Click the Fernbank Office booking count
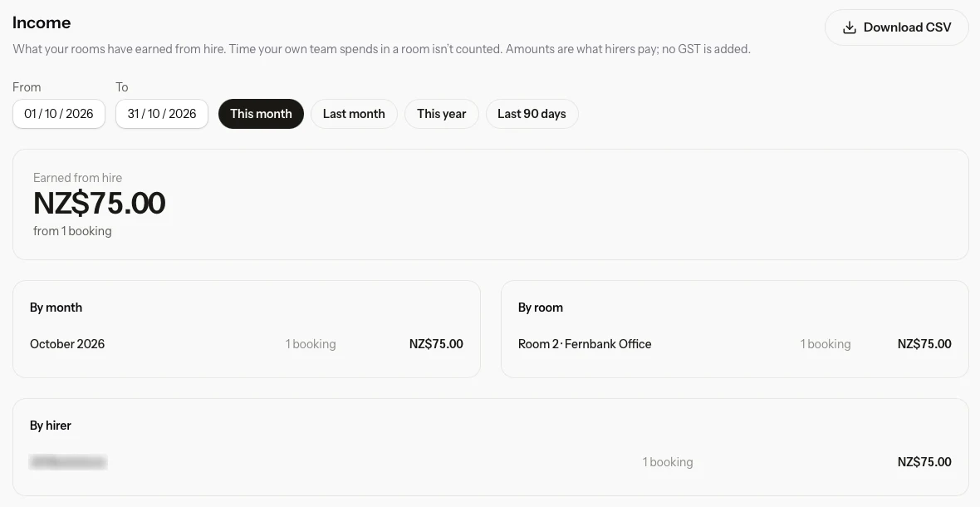Image resolution: width=980 pixels, height=507 pixels. click(x=826, y=344)
